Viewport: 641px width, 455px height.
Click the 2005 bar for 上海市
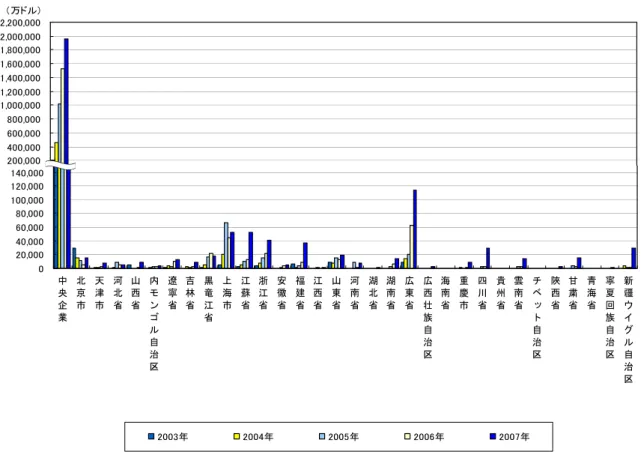click(226, 245)
